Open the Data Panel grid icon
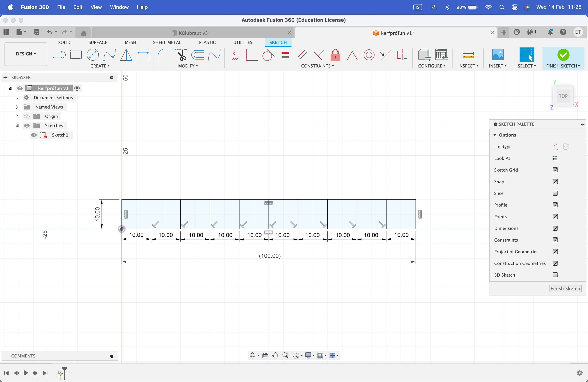The image size is (588, 382). (6, 32)
